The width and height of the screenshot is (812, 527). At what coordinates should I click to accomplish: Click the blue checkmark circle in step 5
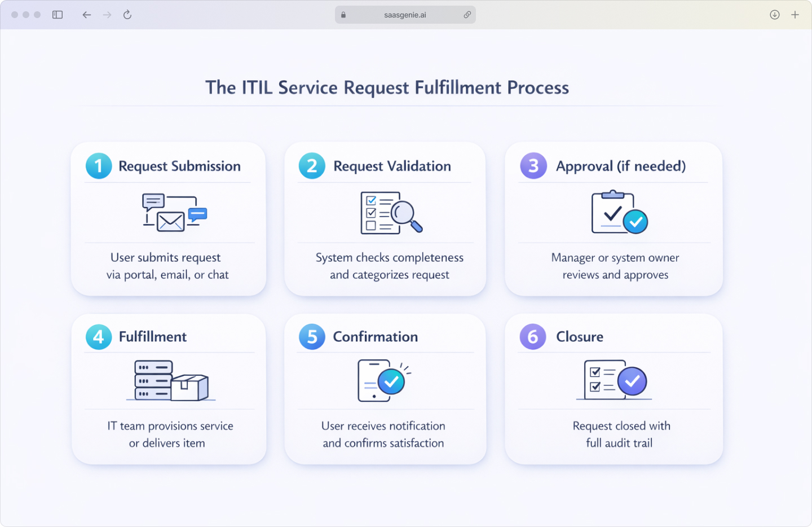tap(392, 382)
